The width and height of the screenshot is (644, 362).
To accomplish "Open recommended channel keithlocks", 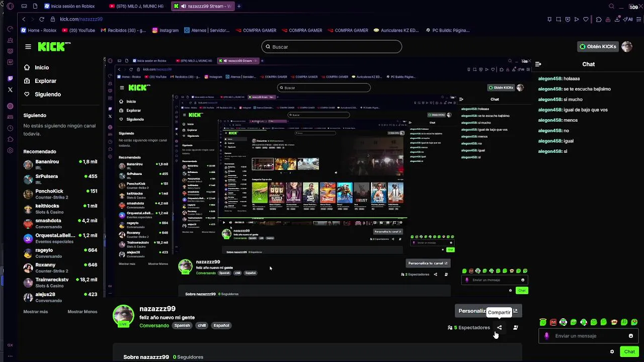I will [60, 209].
